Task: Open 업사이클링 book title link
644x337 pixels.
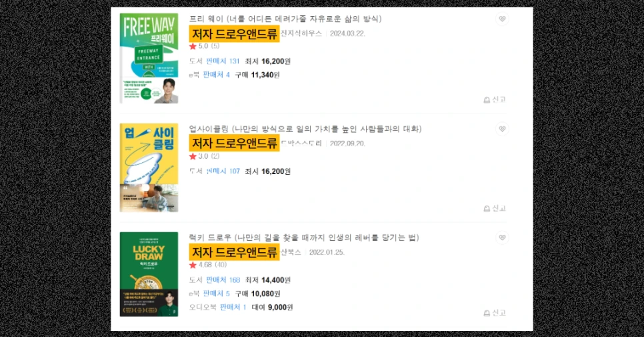Action: click(x=305, y=129)
